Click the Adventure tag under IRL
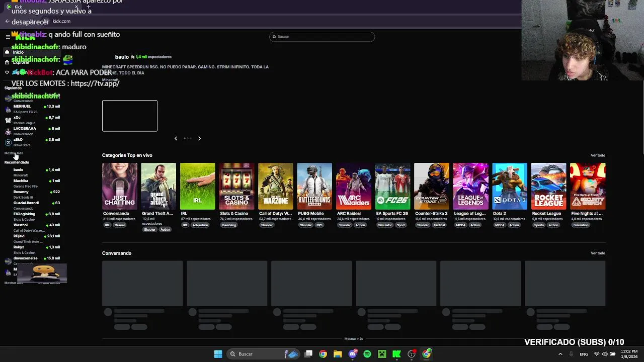 [x=200, y=225]
